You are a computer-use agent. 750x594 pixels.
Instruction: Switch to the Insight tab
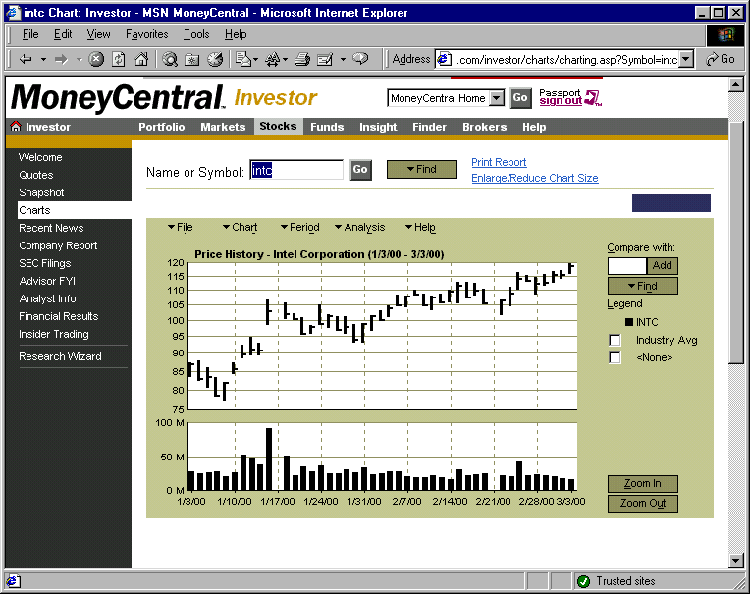click(x=378, y=127)
